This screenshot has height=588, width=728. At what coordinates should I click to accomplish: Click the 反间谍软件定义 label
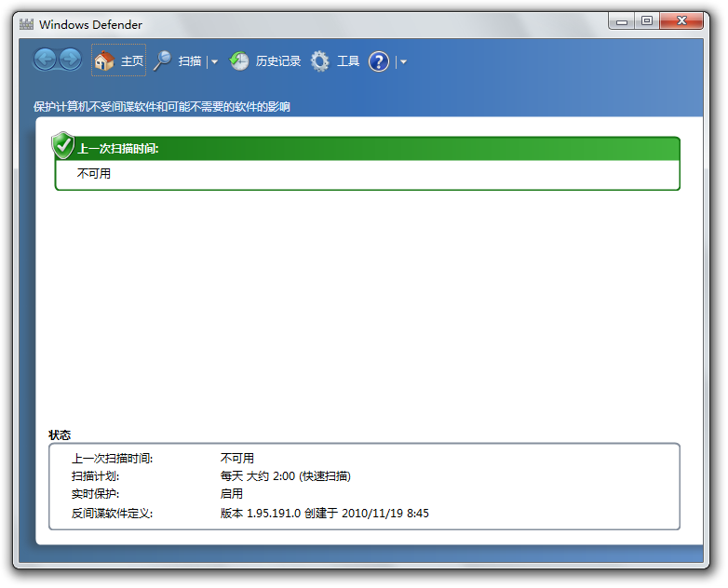point(112,514)
